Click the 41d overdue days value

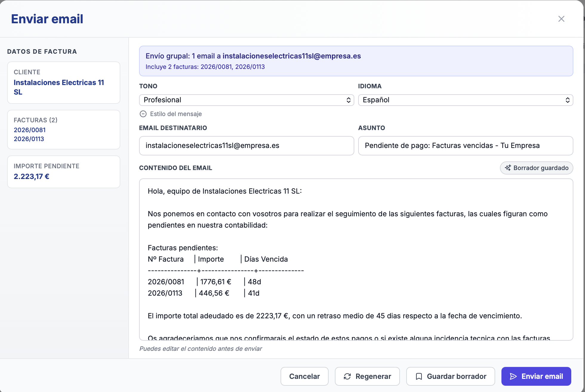254,293
